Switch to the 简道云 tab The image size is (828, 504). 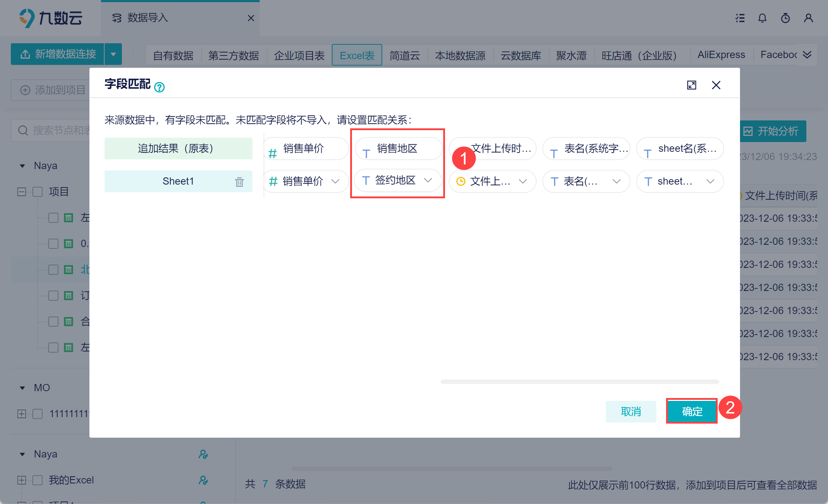(405, 56)
